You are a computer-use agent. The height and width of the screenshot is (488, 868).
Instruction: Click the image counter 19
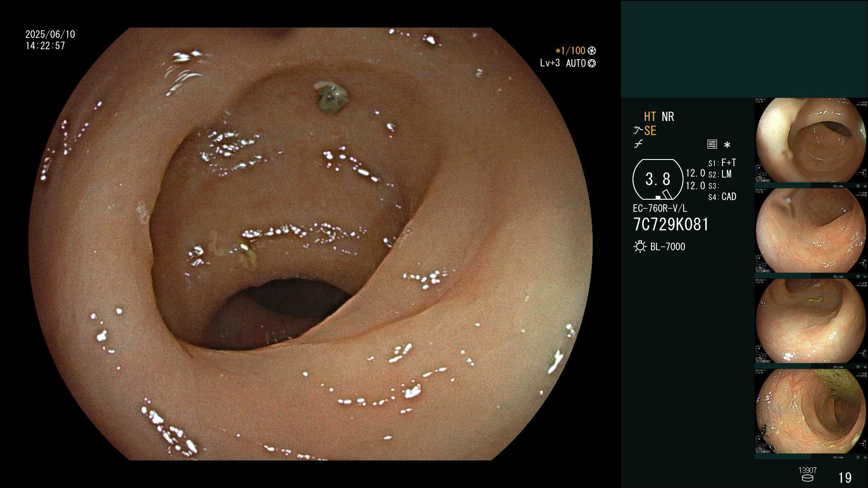click(x=845, y=478)
